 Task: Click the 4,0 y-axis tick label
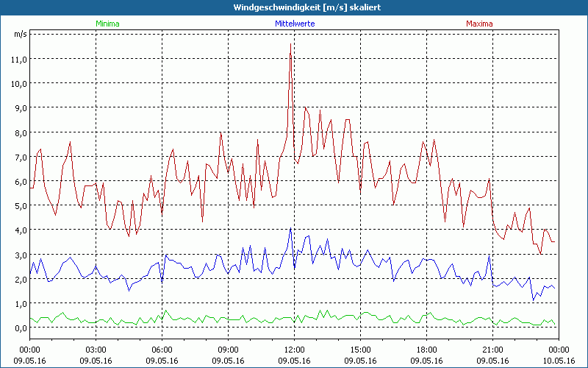click(21, 230)
